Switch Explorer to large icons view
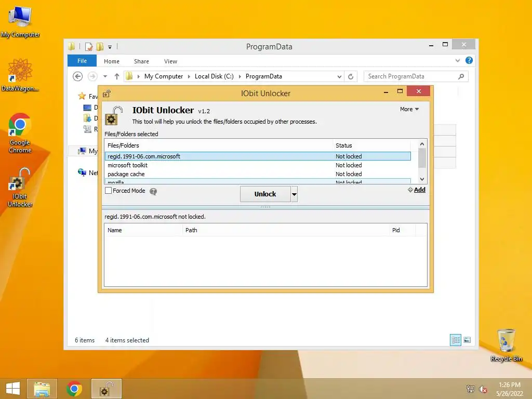The width and height of the screenshot is (532, 399). pos(467,340)
